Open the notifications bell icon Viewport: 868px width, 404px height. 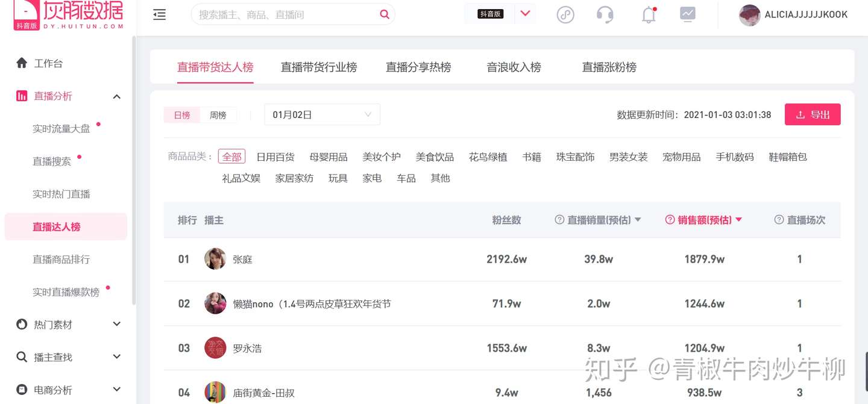[x=649, y=15]
